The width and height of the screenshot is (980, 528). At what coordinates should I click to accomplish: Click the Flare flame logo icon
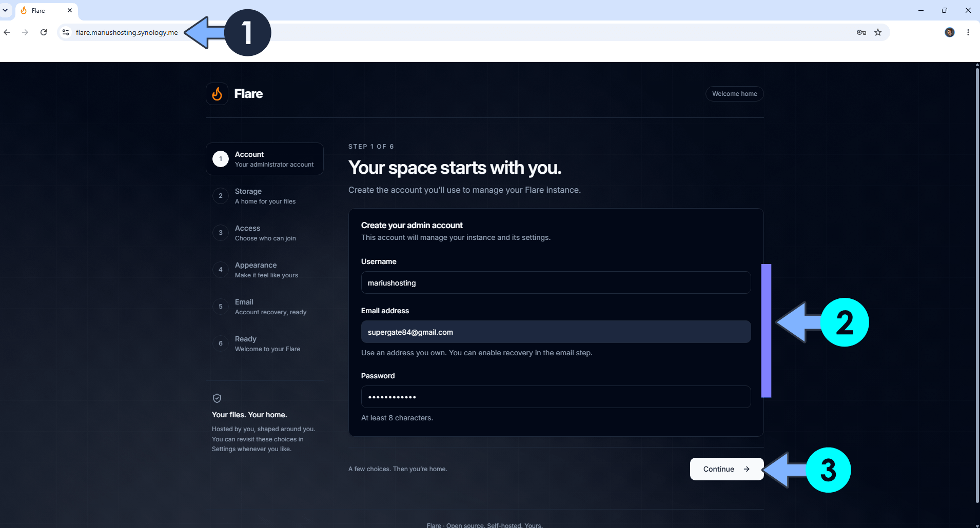pyautogui.click(x=217, y=94)
